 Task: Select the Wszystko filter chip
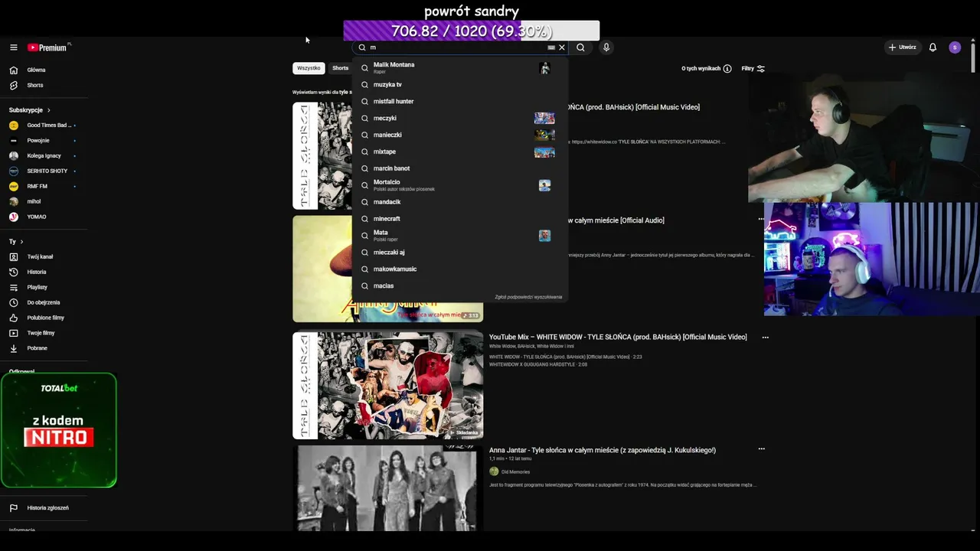309,68
